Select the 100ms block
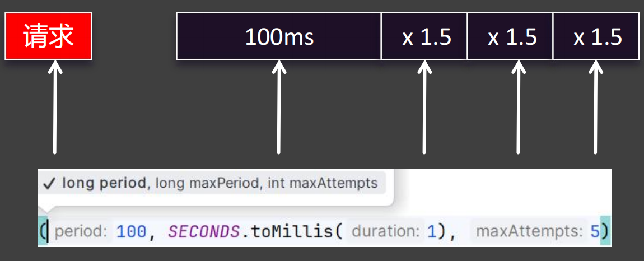644x261 pixels. (279, 36)
